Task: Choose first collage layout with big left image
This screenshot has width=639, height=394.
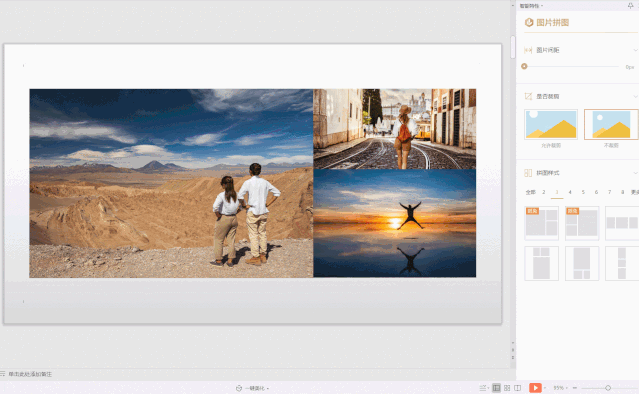Action: [x=541, y=223]
